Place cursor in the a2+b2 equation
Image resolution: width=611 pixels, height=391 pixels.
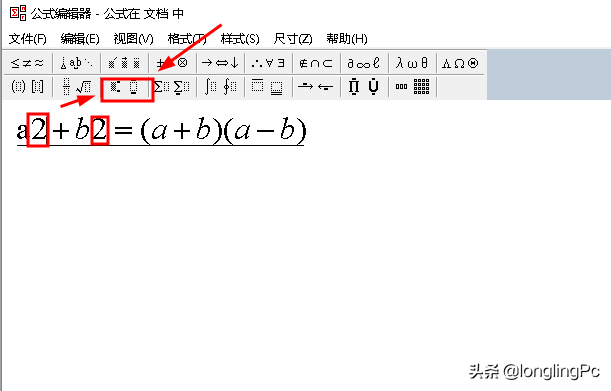[x=161, y=130]
